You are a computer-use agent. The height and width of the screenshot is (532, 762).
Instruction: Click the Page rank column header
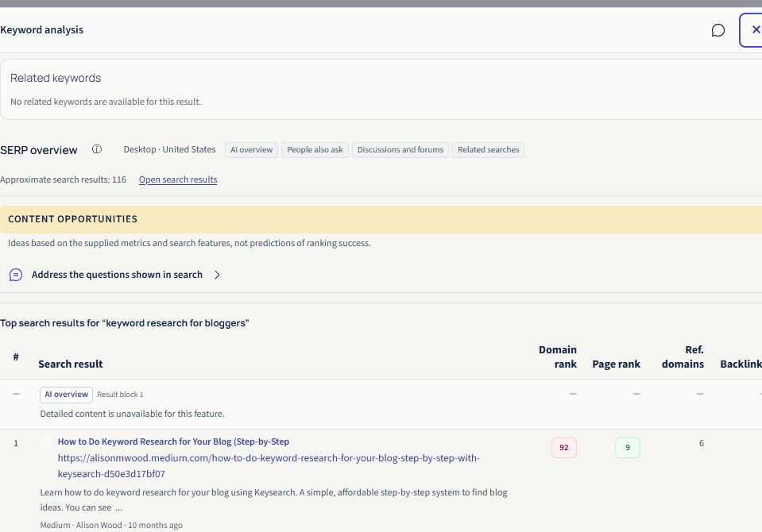click(x=617, y=364)
